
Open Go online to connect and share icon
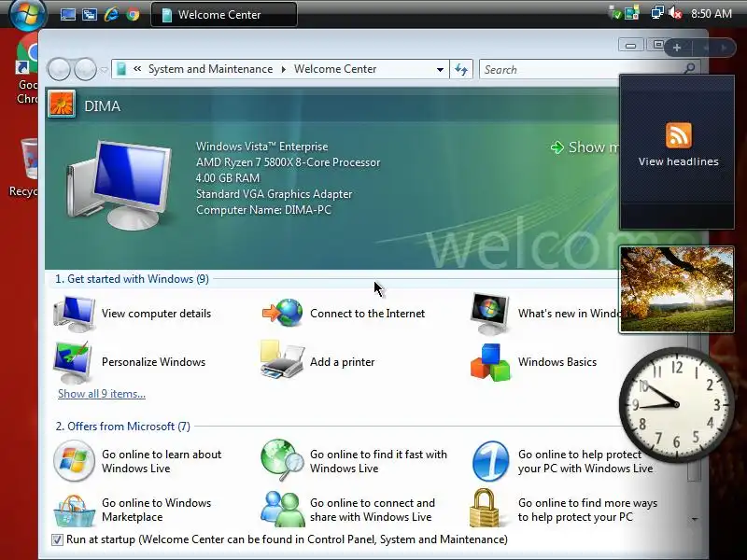coord(283,509)
